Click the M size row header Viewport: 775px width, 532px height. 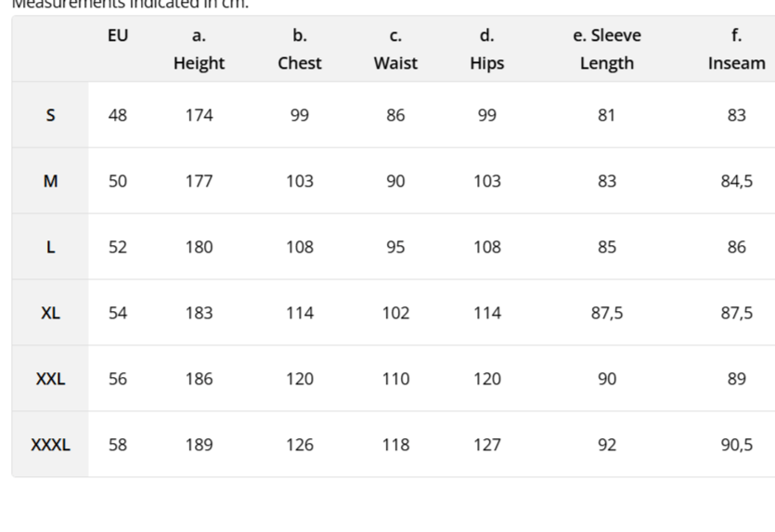(50, 181)
